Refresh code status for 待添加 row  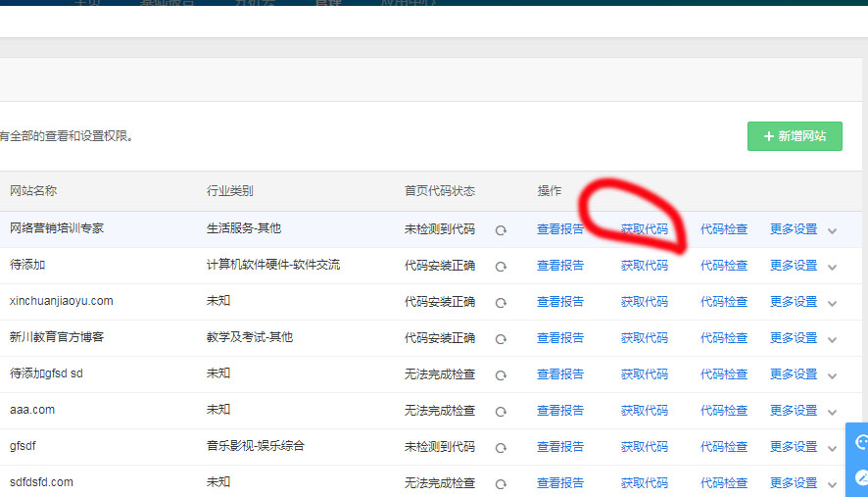501,267
